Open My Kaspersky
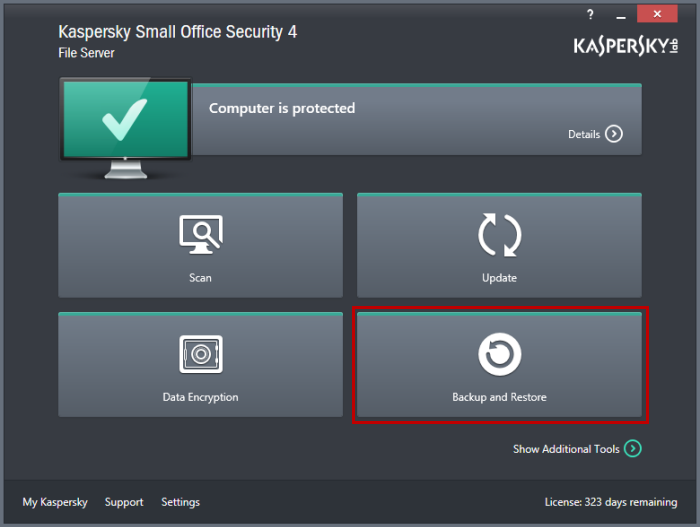700x527 pixels. (x=55, y=502)
